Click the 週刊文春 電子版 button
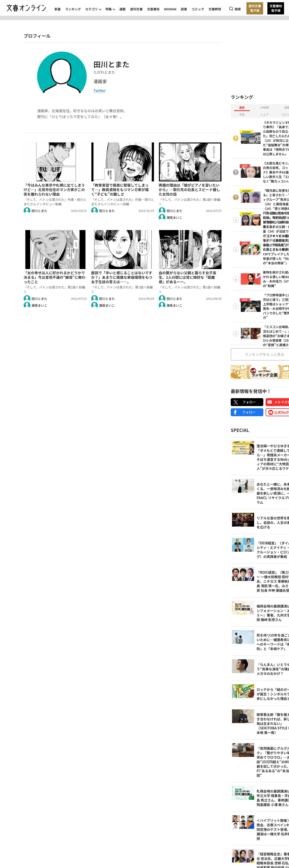The width and height of the screenshot is (289, 868). pyautogui.click(x=255, y=8)
